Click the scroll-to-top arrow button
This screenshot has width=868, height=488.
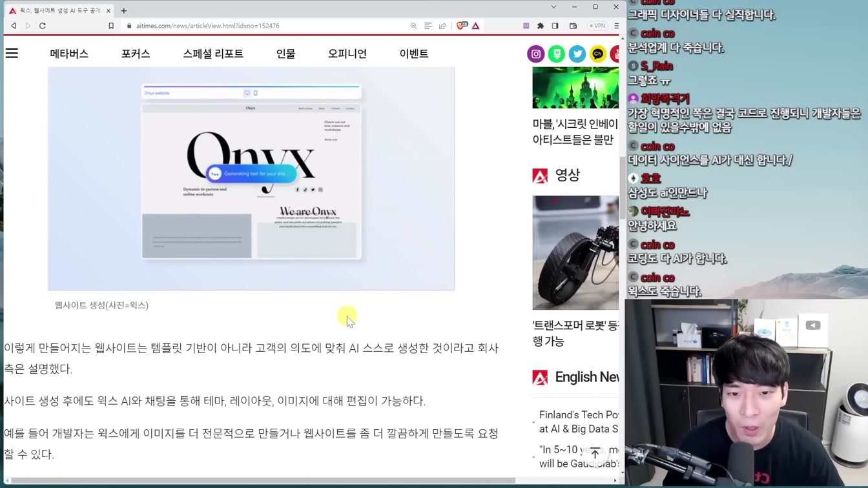point(595,453)
